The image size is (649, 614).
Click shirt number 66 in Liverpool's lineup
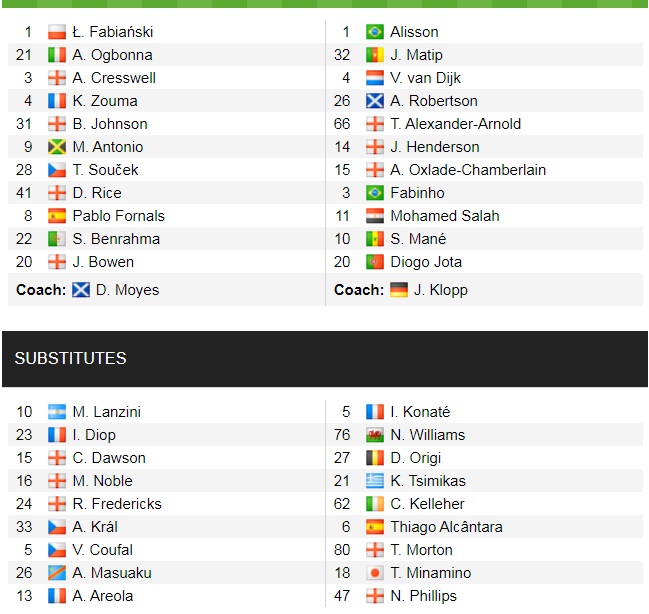[342, 124]
